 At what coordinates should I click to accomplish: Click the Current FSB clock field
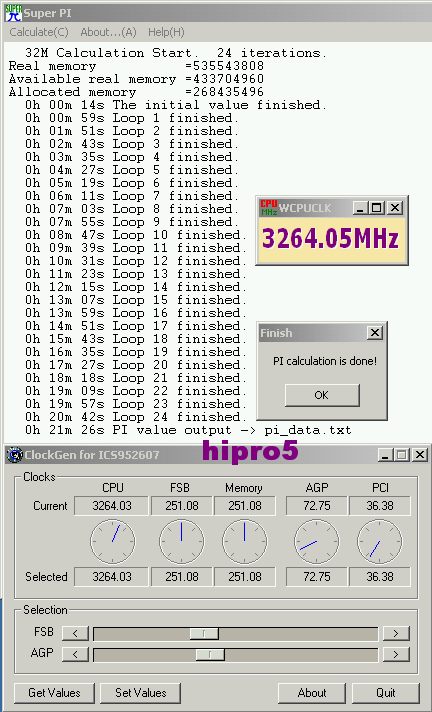(182, 506)
